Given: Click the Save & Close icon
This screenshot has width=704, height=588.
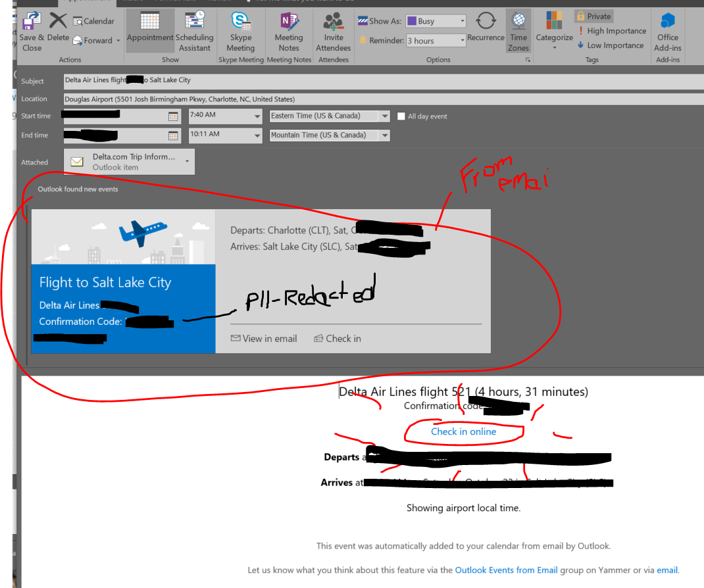Looking at the screenshot, I should 32,20.
